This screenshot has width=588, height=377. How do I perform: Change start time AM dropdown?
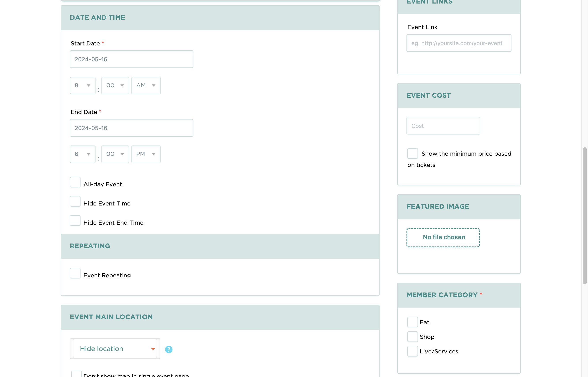click(x=146, y=86)
